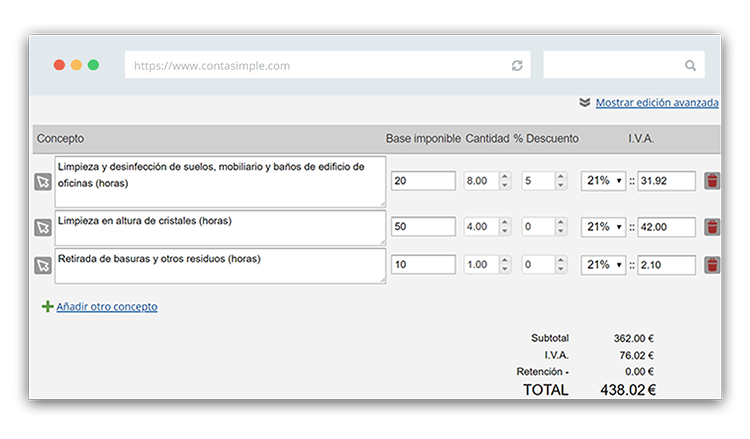
Task: Click the red window close dot
Action: coord(59,65)
